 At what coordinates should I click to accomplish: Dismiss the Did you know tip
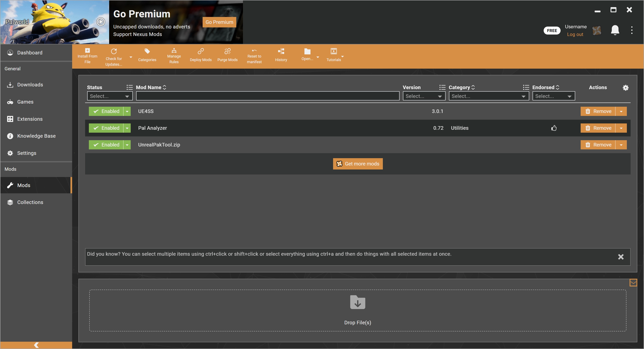click(x=621, y=257)
